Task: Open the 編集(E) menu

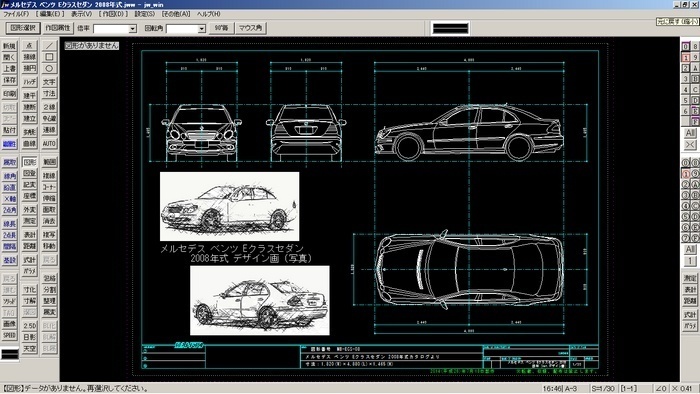Action: point(50,14)
